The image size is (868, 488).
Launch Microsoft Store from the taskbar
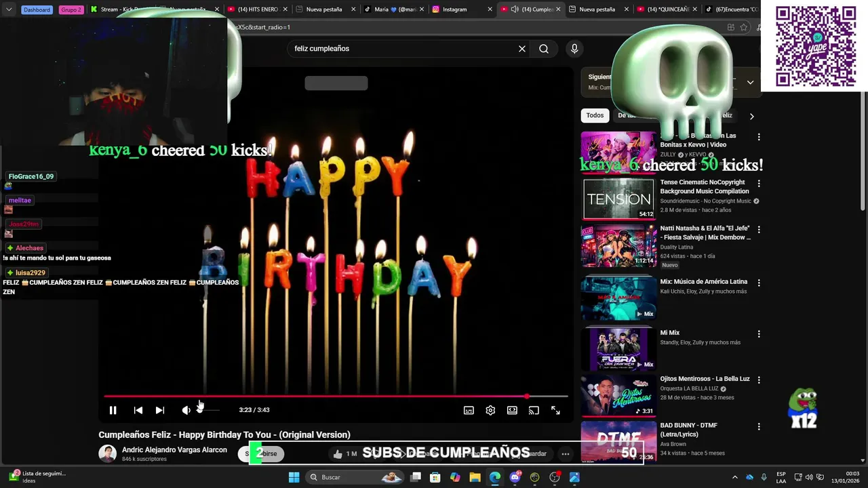(435, 477)
